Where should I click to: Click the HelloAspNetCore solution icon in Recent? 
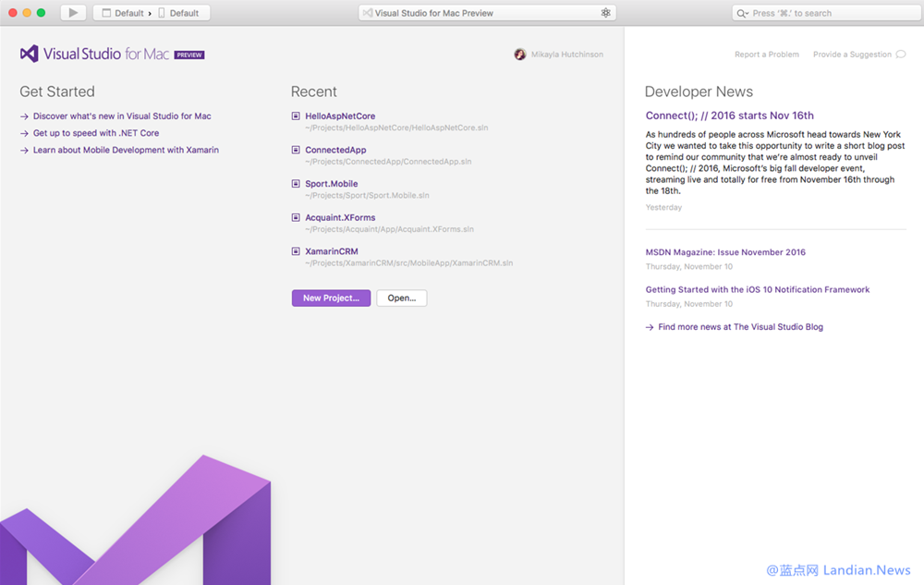coord(296,116)
